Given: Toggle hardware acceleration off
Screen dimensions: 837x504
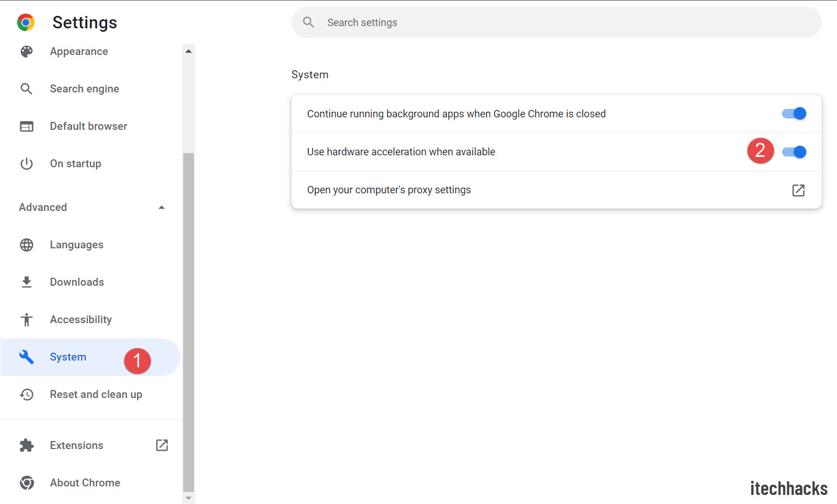Looking at the screenshot, I should [x=794, y=152].
